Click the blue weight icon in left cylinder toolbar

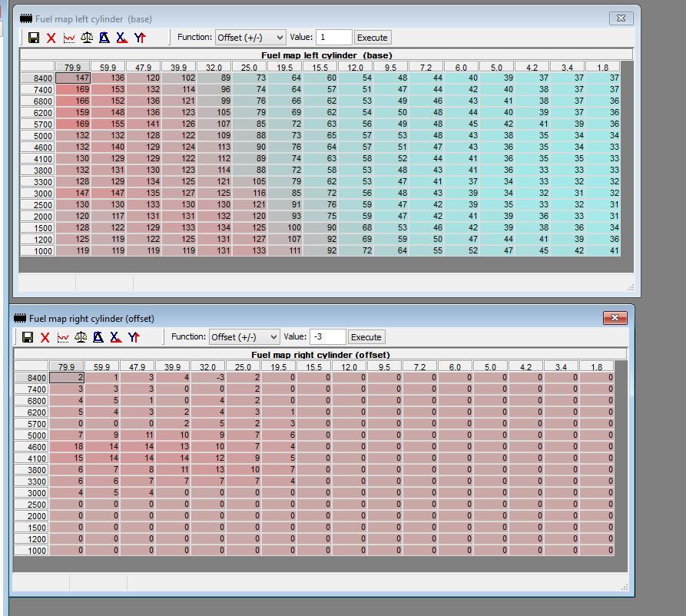[104, 38]
